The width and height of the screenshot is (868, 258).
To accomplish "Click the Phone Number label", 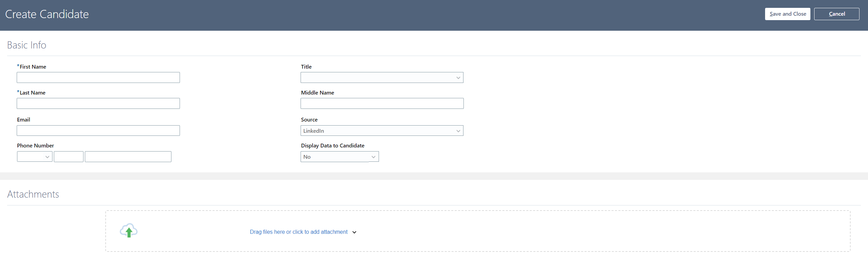I will (x=35, y=146).
